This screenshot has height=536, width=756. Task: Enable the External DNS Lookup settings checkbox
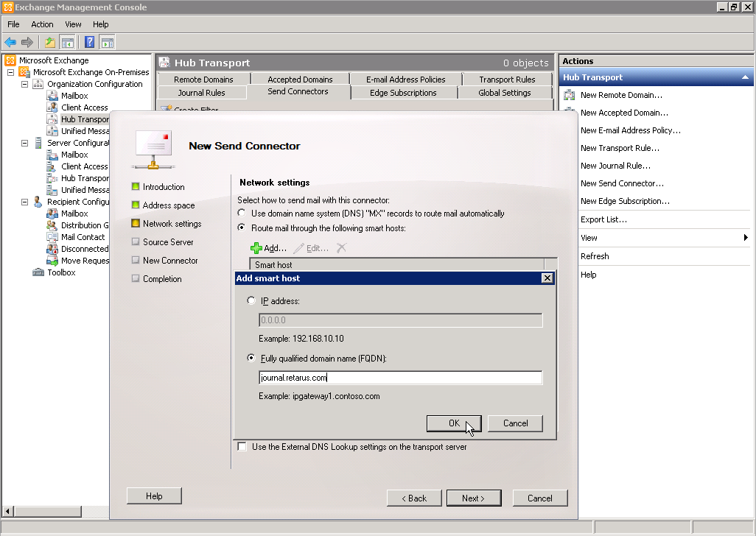(242, 447)
